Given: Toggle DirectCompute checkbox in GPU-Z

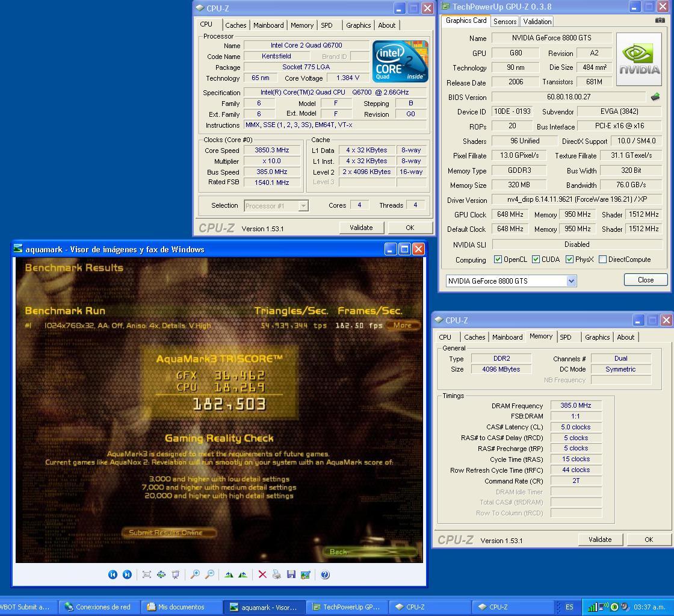Looking at the screenshot, I should (602, 260).
